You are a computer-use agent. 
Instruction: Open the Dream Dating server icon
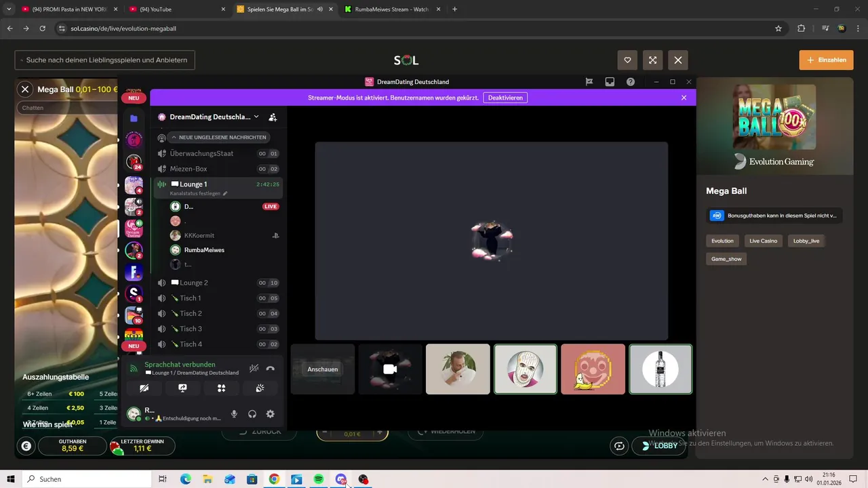(134, 228)
